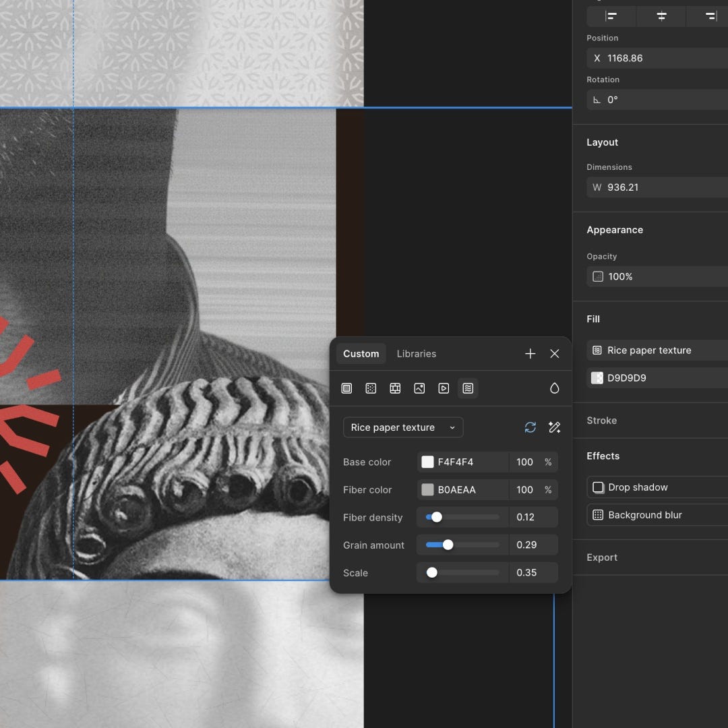Align right icon in the alignment row
728x728 pixels.
[710, 16]
